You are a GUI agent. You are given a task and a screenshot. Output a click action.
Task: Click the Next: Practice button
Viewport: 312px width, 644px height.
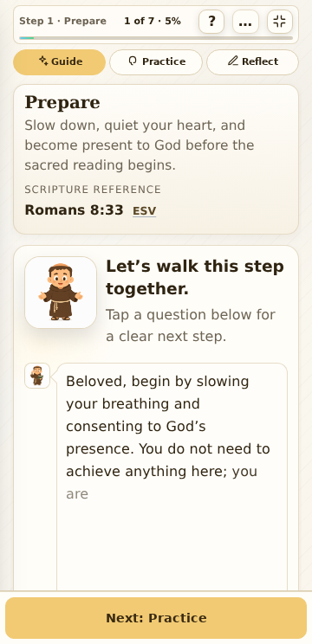156,618
